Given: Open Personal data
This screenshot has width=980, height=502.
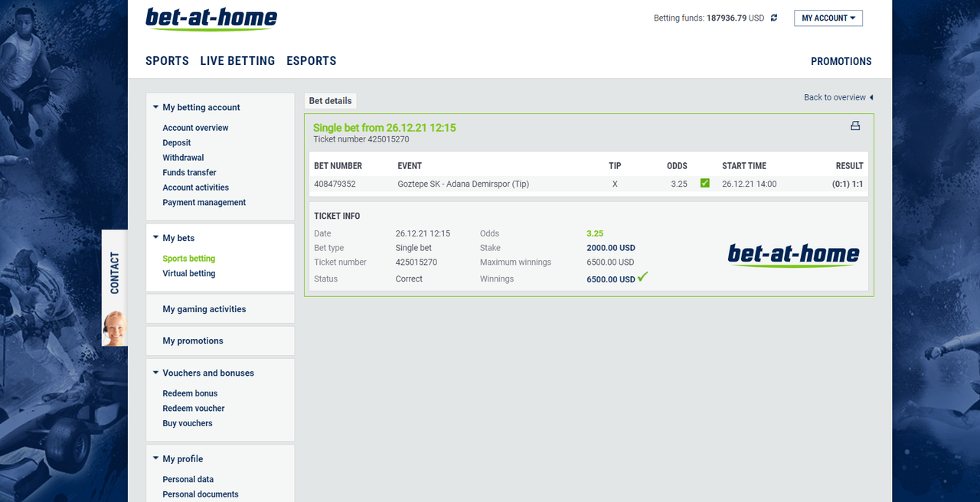Looking at the screenshot, I should 188,479.
